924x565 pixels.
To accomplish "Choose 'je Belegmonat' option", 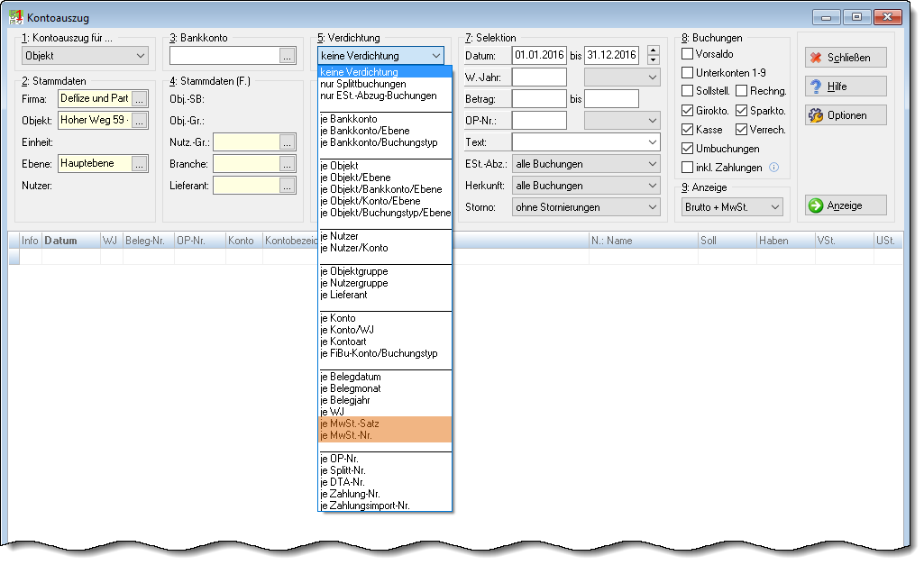I will [x=385, y=388].
